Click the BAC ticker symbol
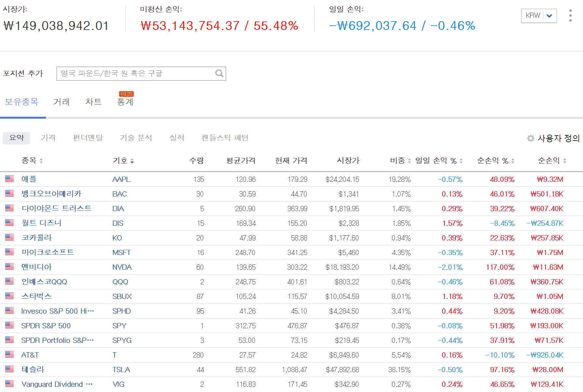 (119, 194)
